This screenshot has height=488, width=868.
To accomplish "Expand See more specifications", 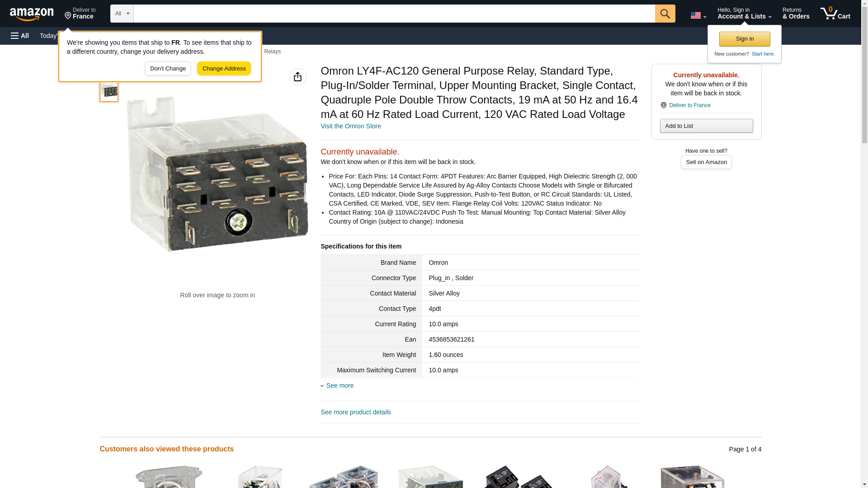I will (340, 385).
